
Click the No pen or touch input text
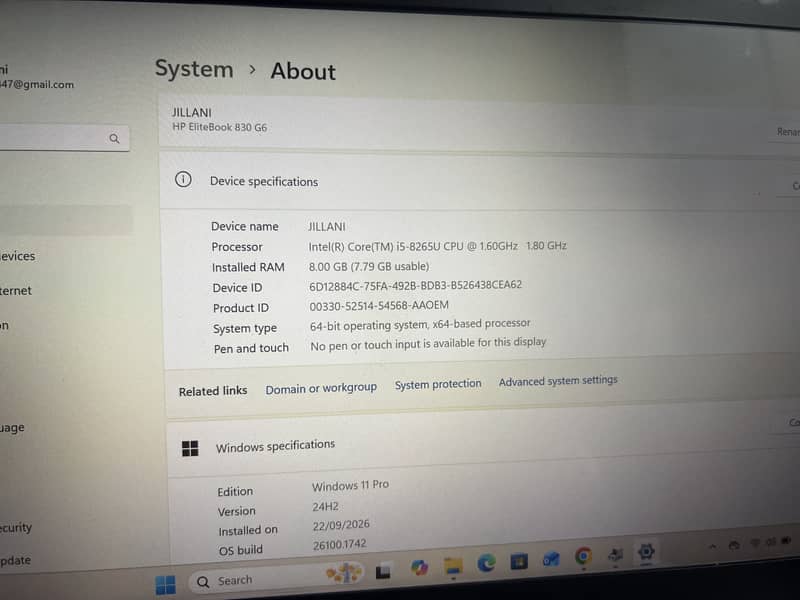(x=428, y=344)
